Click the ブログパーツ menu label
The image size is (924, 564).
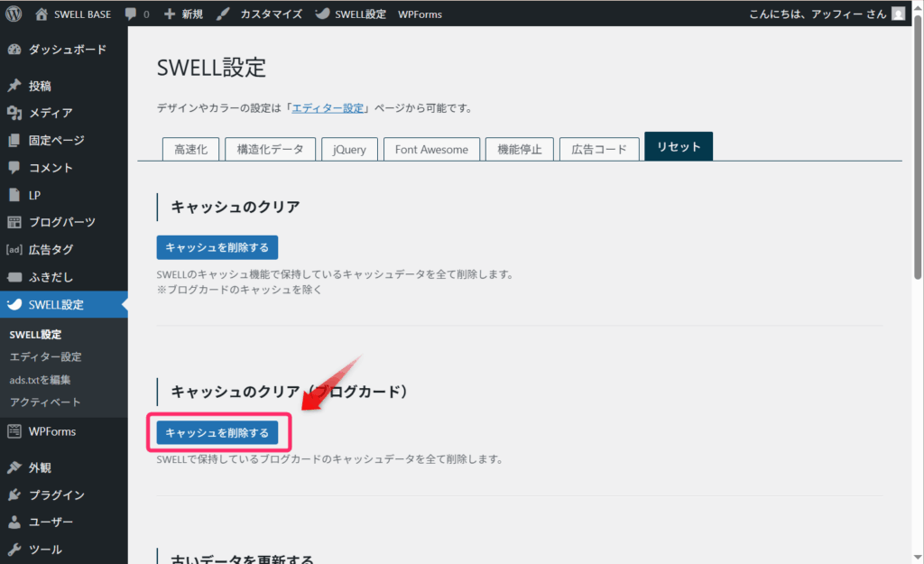(62, 222)
